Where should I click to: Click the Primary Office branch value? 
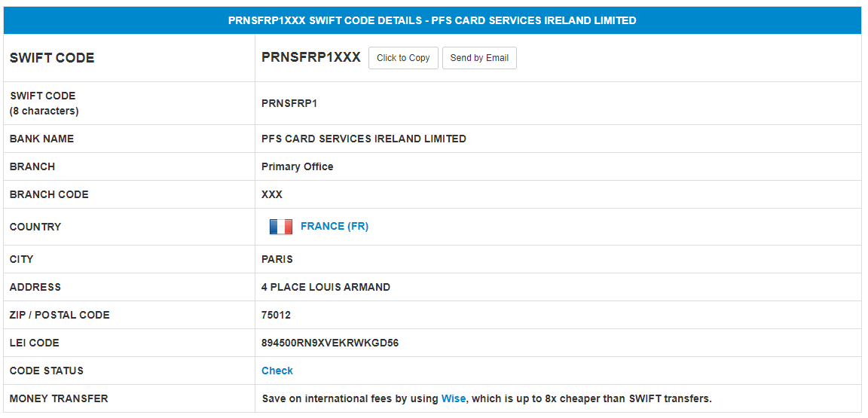coord(298,166)
